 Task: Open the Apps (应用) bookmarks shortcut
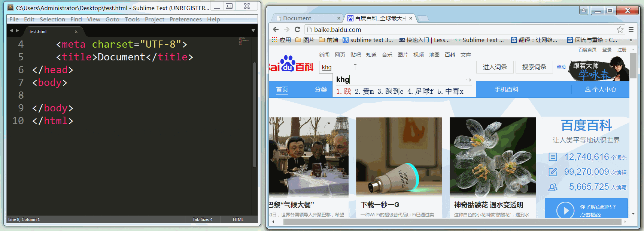click(281, 40)
